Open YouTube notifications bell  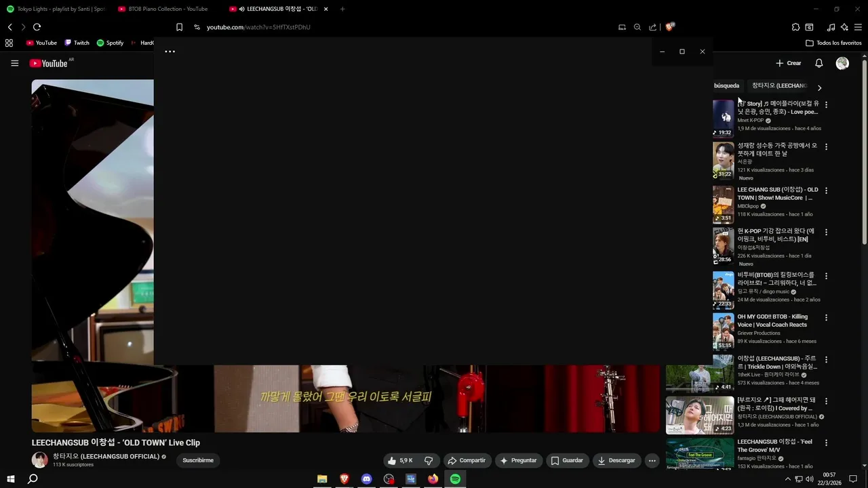pos(818,63)
